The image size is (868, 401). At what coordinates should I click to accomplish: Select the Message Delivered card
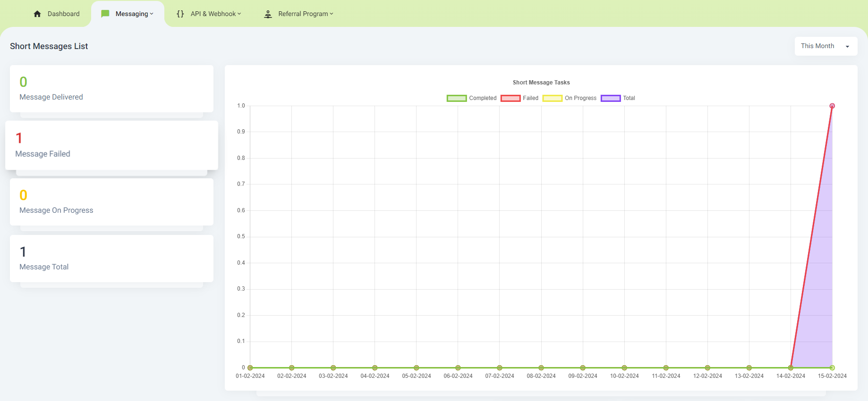coord(111,89)
